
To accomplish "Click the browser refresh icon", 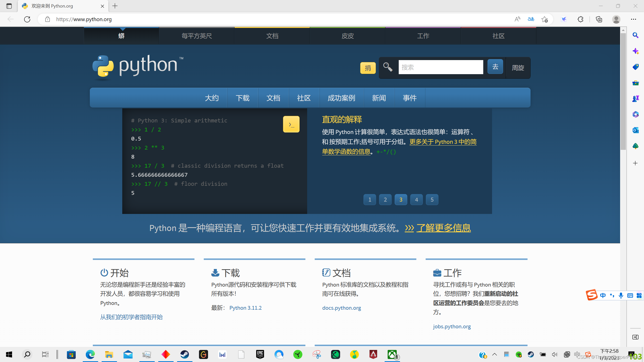I will (27, 19).
